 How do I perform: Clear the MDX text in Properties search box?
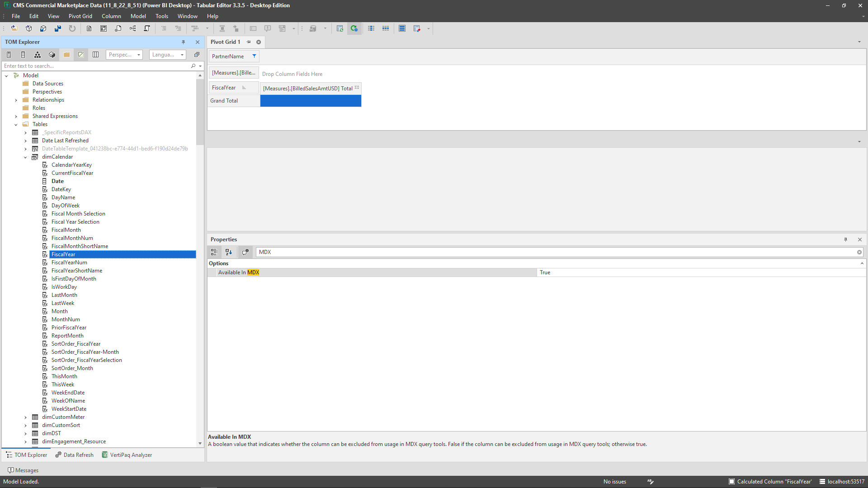tap(859, 252)
